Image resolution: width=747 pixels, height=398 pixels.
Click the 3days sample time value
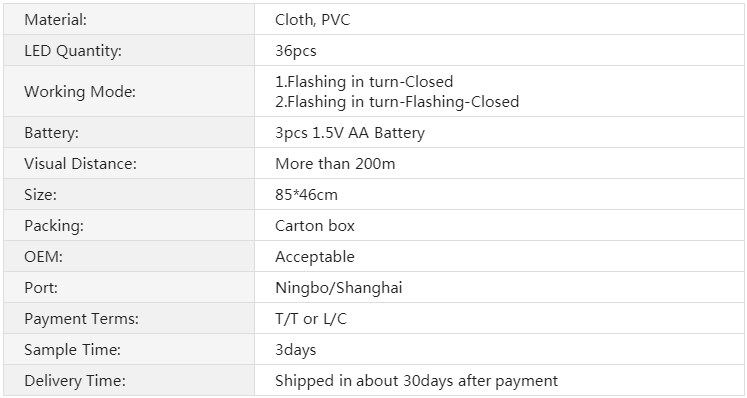pyautogui.click(x=295, y=350)
